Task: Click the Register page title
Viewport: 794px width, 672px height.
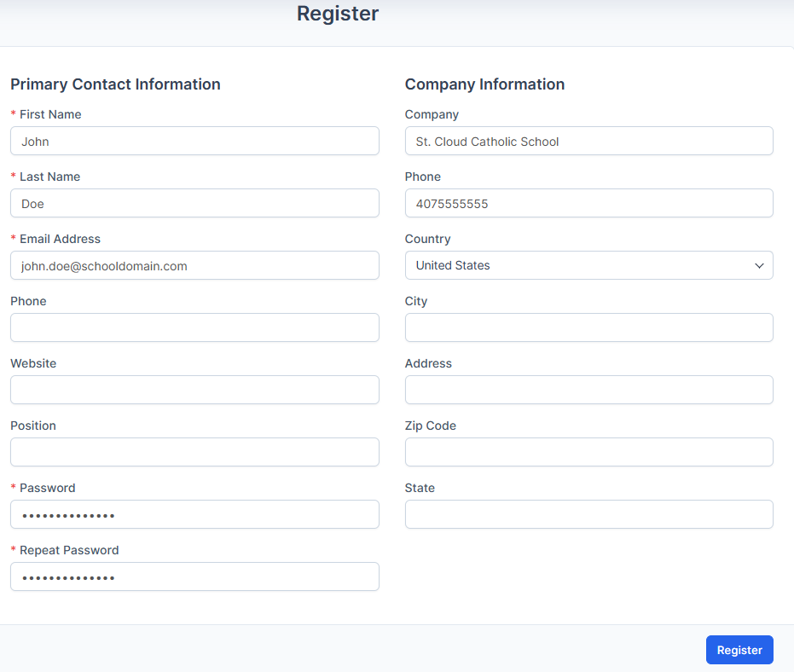Action: [x=338, y=14]
